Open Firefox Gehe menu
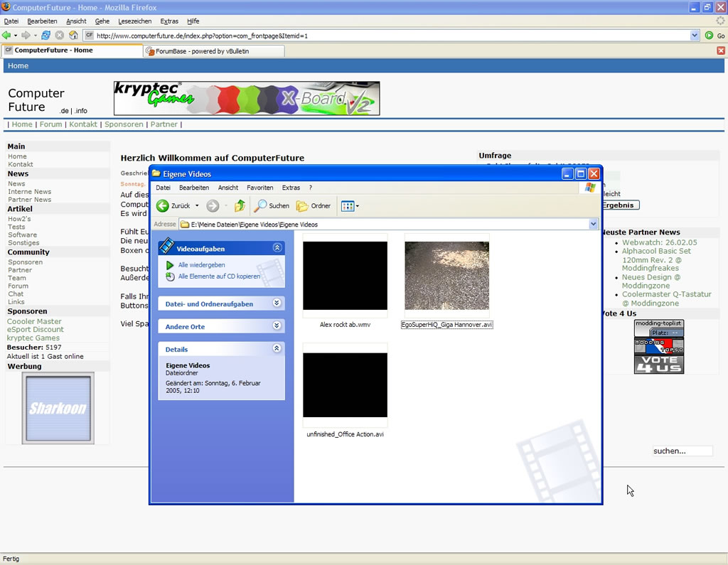The width and height of the screenshot is (728, 565). point(102,21)
